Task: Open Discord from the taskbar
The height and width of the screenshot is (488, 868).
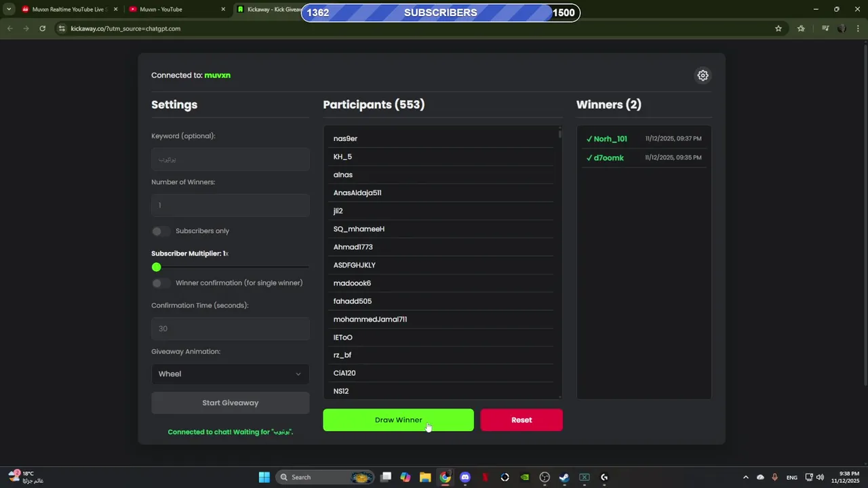Action: point(465,477)
